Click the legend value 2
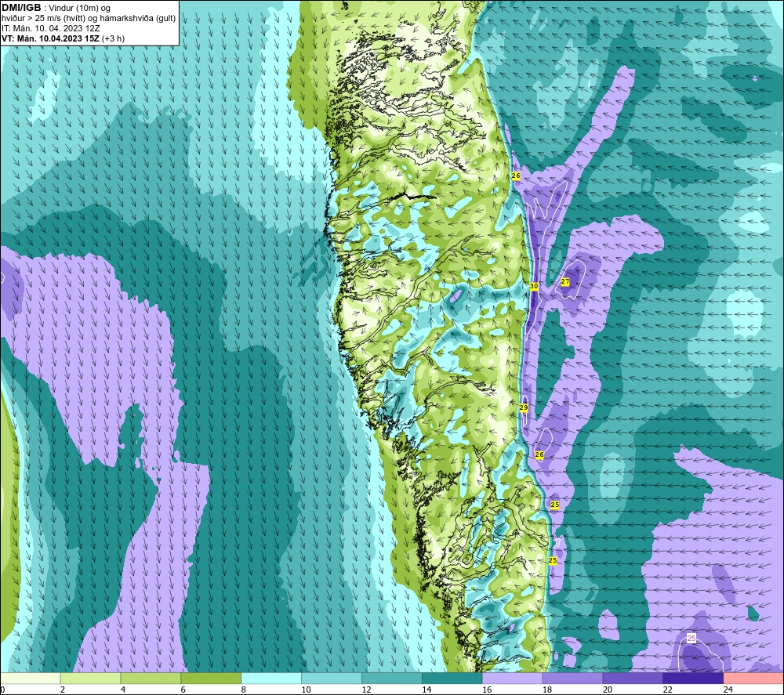This screenshot has height=695, width=784. point(63,690)
